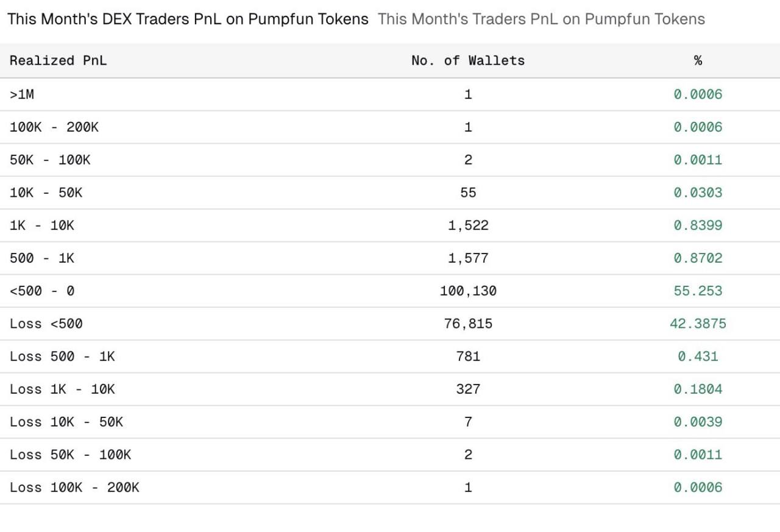Click the "10K - 50K" profit row label

coord(46,193)
